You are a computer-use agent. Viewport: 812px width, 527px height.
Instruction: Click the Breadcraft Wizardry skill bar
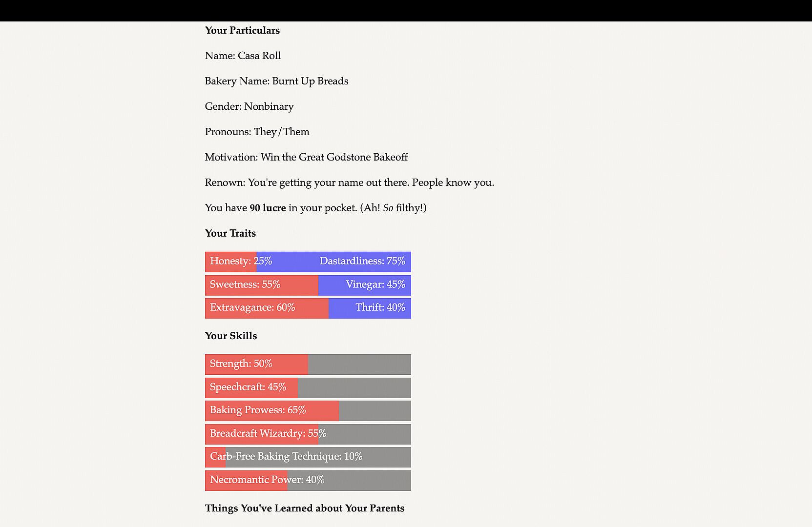[308, 434]
